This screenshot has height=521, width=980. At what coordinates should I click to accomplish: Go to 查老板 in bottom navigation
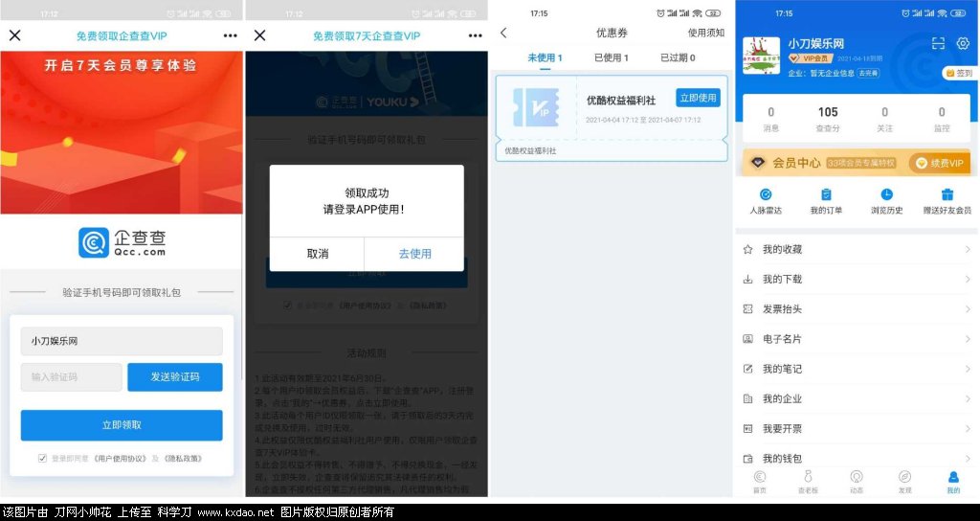[808, 482]
